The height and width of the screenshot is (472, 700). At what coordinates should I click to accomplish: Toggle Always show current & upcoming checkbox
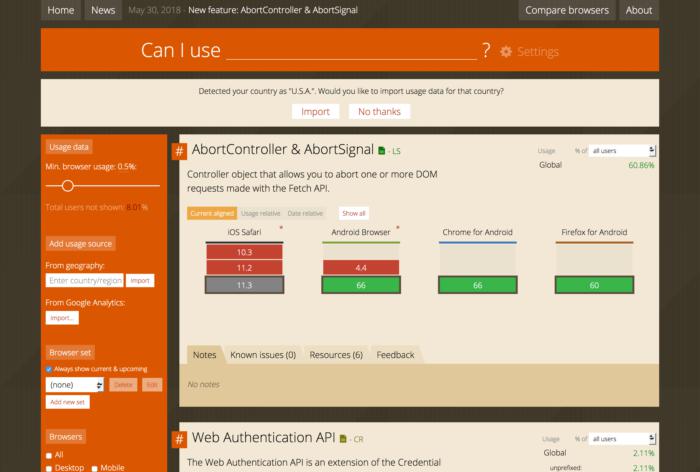coord(49,369)
